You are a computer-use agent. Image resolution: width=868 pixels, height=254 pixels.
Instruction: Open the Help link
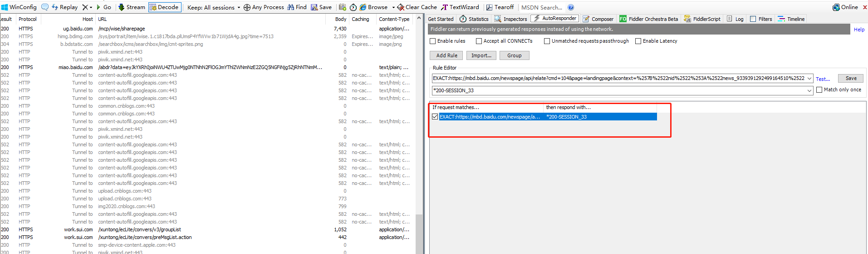click(x=859, y=30)
